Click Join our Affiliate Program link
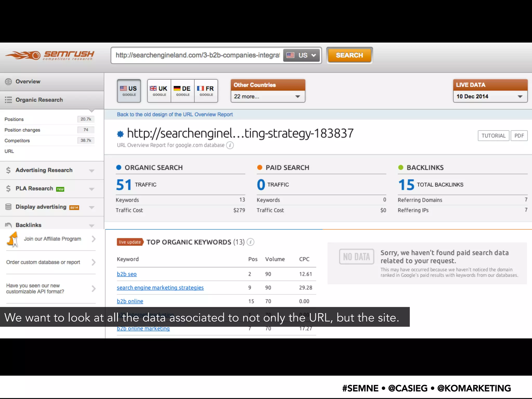532x399 pixels. 52,239
